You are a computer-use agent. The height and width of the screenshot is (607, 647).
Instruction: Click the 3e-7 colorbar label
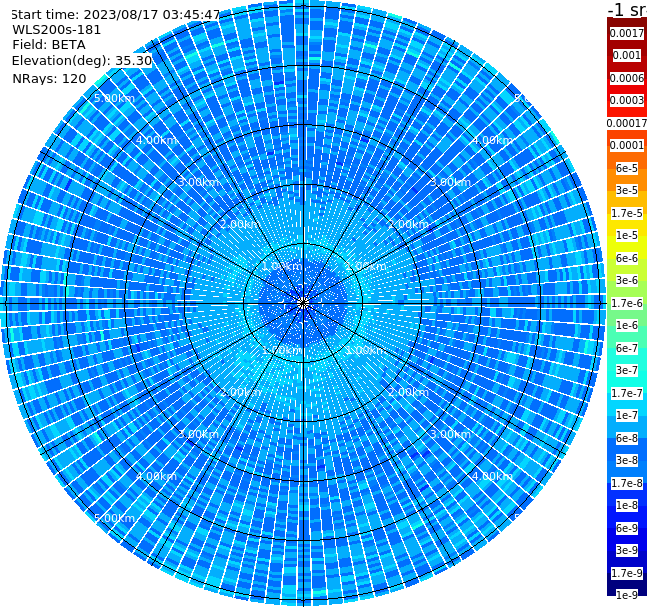(627, 370)
